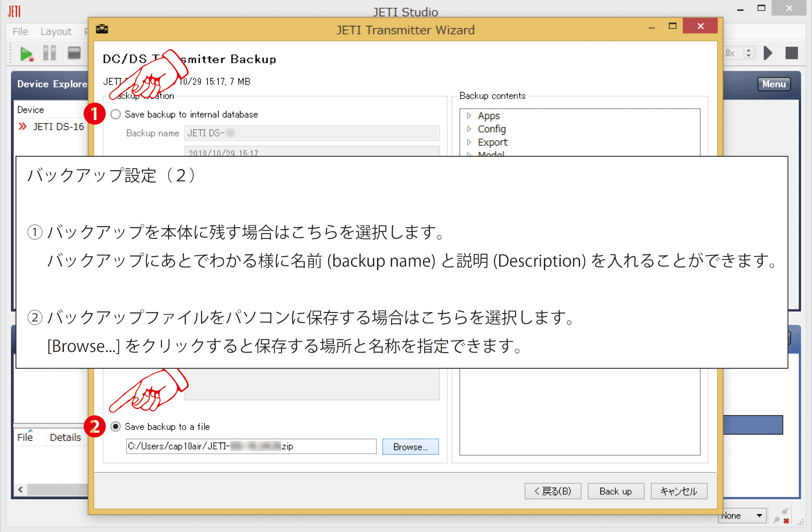Click the Backup name input field
The width and height of the screenshot is (812, 532).
pyautogui.click(x=312, y=133)
